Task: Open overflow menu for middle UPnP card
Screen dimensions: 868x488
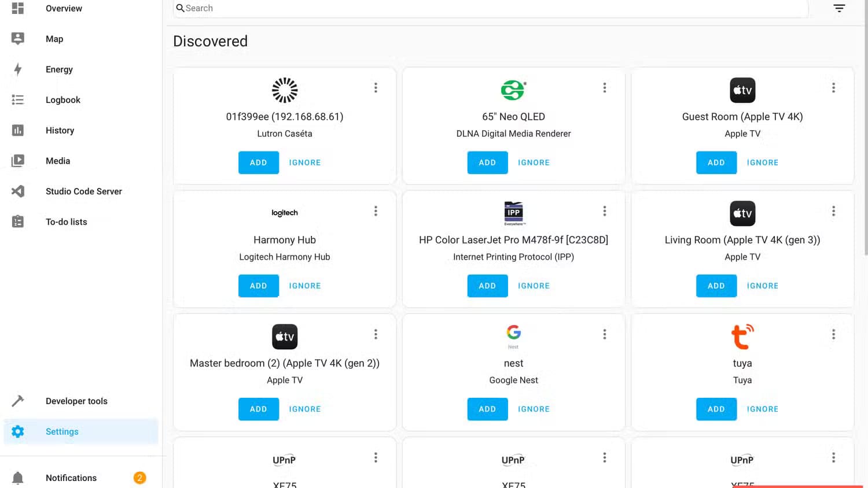Action: click(605, 458)
